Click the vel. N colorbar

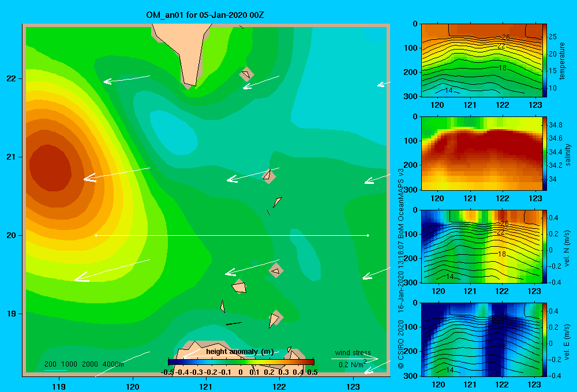click(x=545, y=246)
